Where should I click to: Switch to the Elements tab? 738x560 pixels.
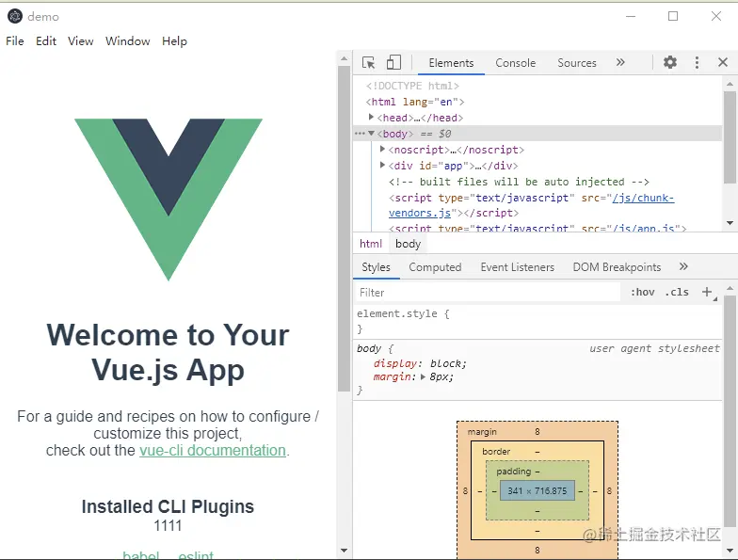tap(451, 62)
